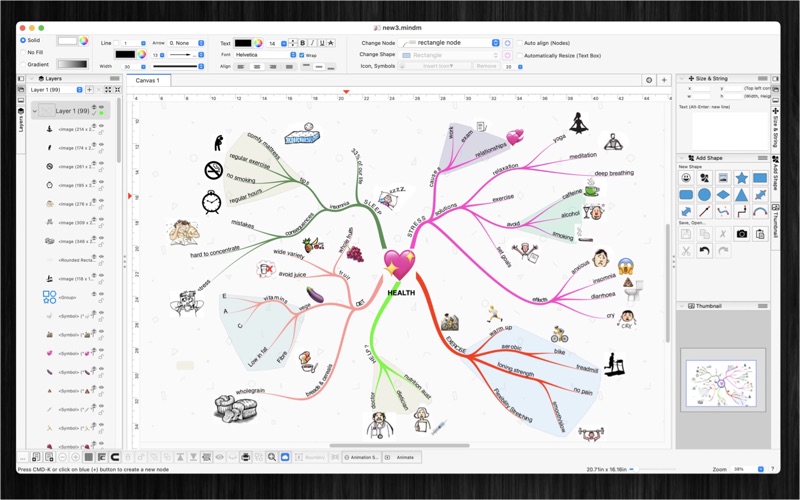Click the gradient preview swatch
The width and height of the screenshot is (800, 500).
click(x=72, y=64)
